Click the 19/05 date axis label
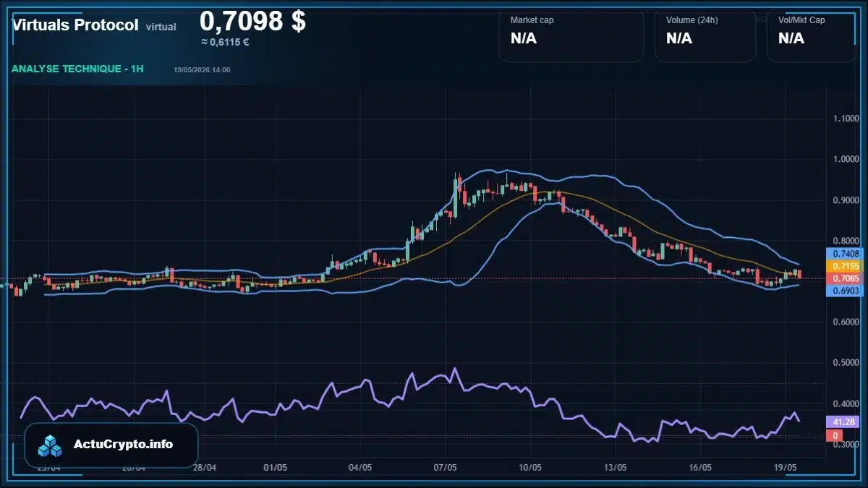This screenshot has width=868, height=488. (x=786, y=468)
